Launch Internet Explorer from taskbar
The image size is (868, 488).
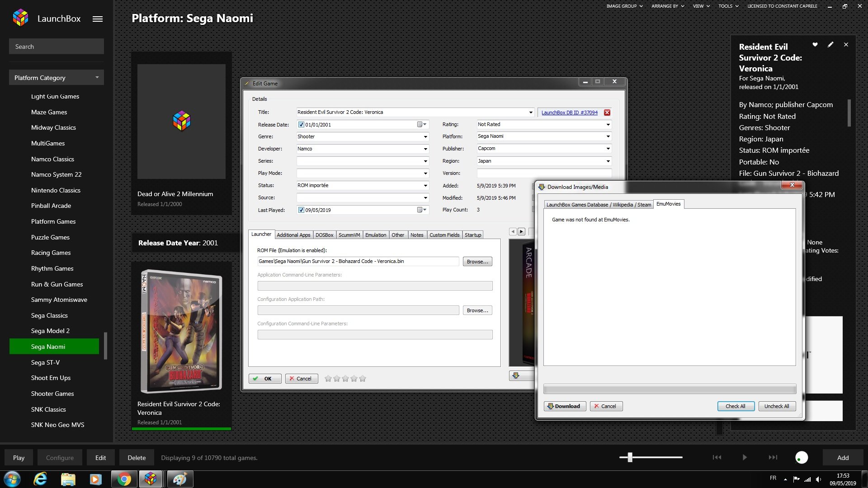click(x=40, y=479)
